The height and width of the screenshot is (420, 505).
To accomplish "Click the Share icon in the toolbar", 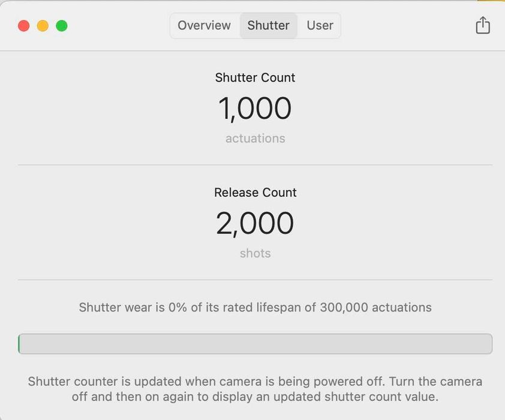I will tap(483, 25).
